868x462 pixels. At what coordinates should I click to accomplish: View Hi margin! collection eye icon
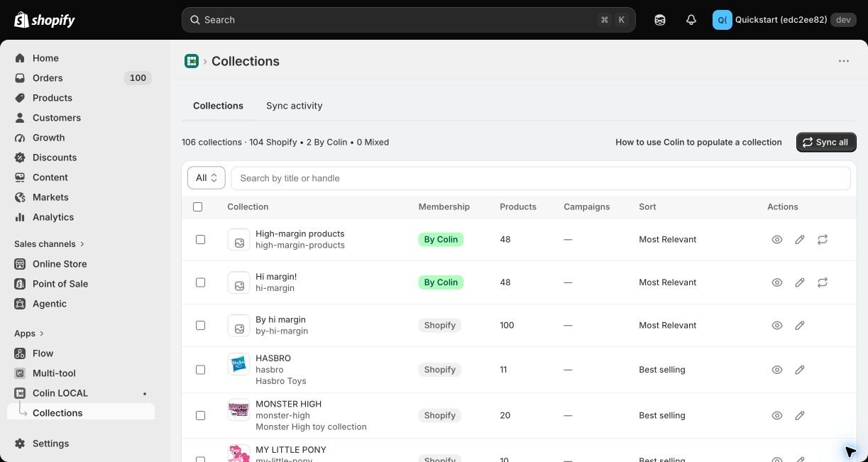(777, 282)
